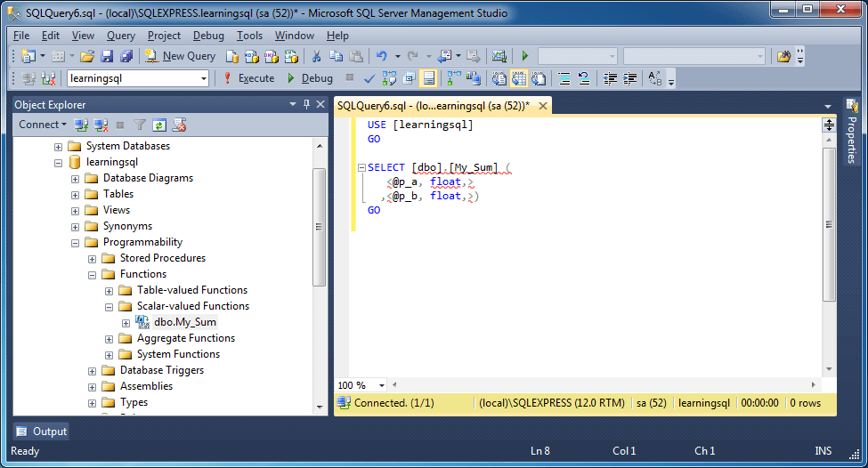Click Execute to run the query
The width and height of the screenshot is (868, 468).
[248, 78]
